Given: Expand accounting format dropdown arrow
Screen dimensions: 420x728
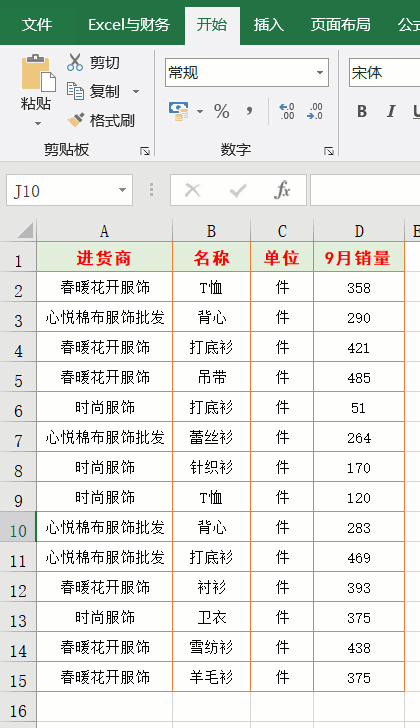Looking at the screenshot, I should (200, 111).
